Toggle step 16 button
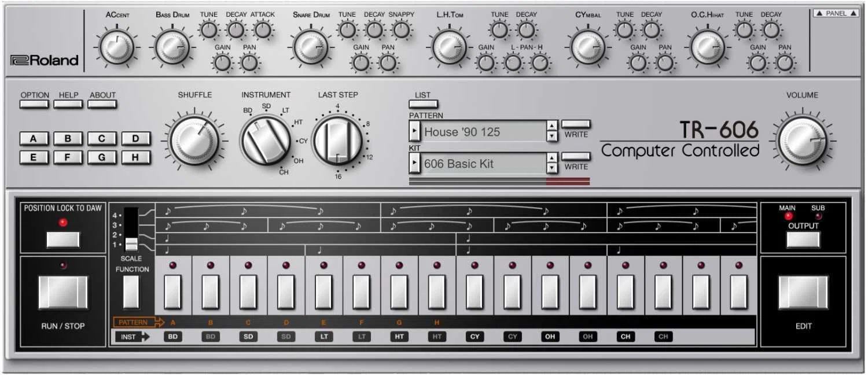 pos(739,292)
